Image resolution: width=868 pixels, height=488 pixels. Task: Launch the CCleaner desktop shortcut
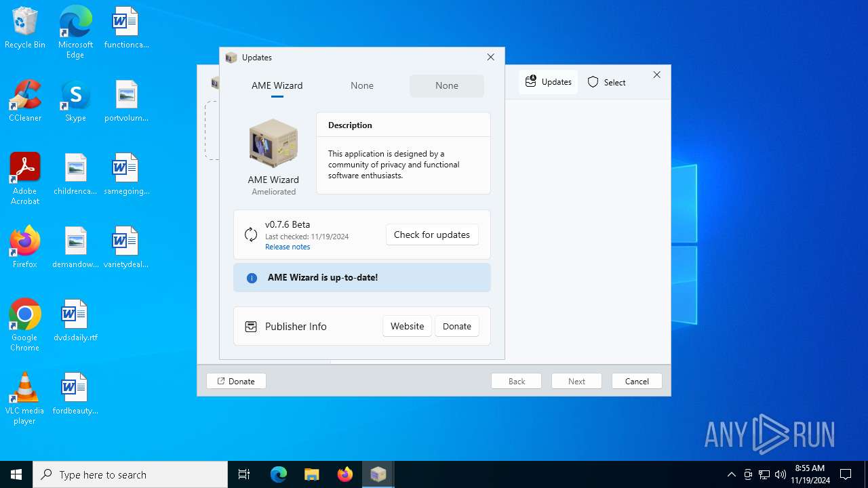(25, 100)
